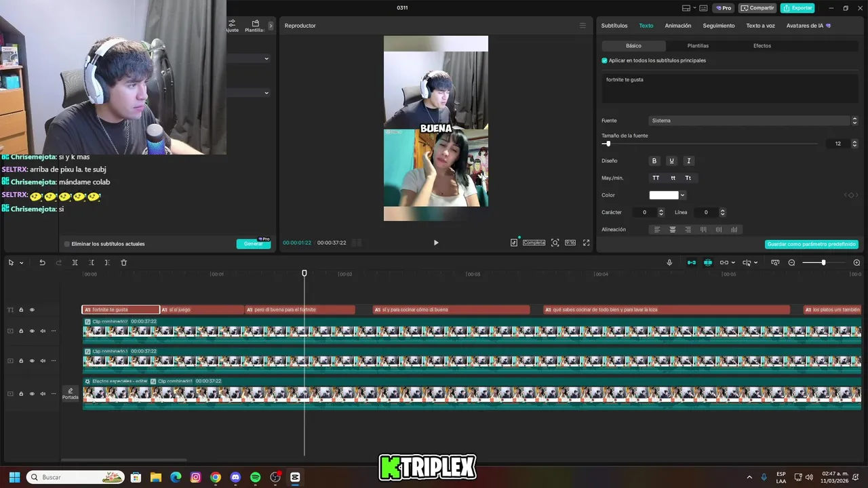The width and height of the screenshot is (868, 488).
Task: Apply underline style to subtitle text
Action: (x=671, y=161)
